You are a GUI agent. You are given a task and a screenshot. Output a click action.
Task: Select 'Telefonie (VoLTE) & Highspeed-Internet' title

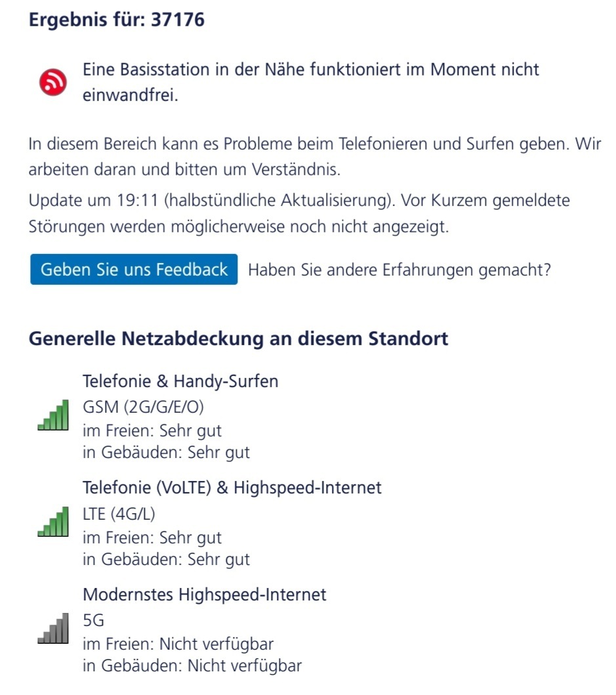point(232,488)
